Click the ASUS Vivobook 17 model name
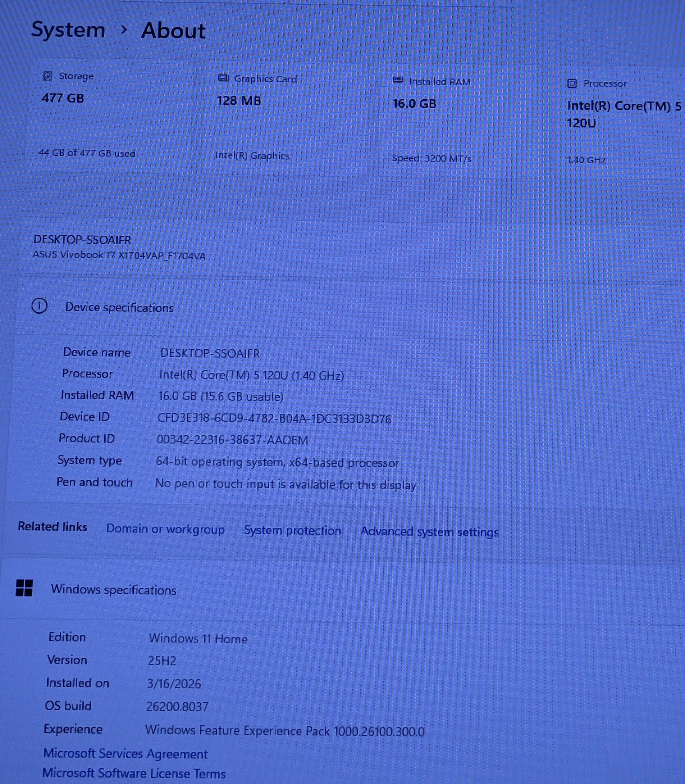 click(119, 255)
